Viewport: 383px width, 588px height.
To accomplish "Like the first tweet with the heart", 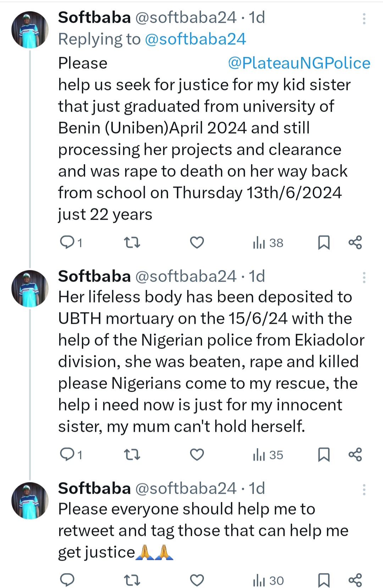I will pyautogui.click(x=197, y=243).
